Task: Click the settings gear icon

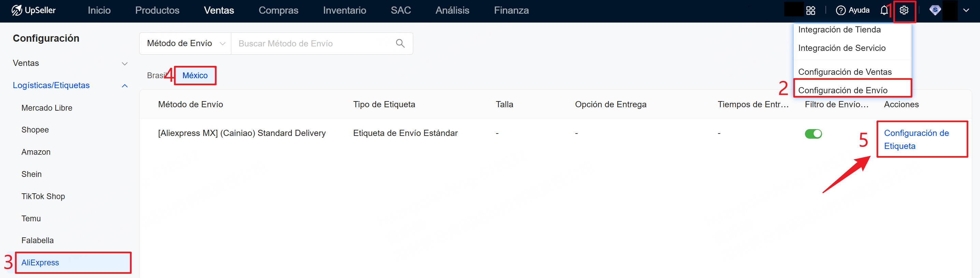Action: tap(904, 10)
